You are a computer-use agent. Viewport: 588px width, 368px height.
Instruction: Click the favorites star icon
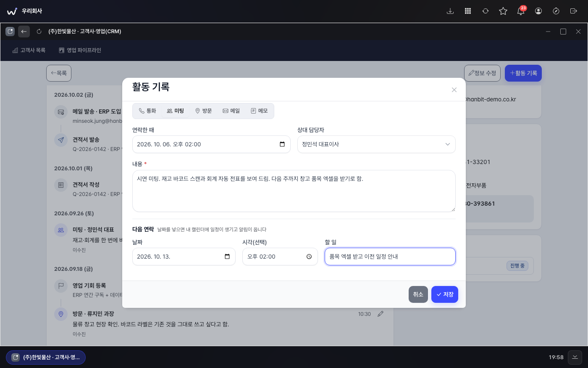[503, 11]
